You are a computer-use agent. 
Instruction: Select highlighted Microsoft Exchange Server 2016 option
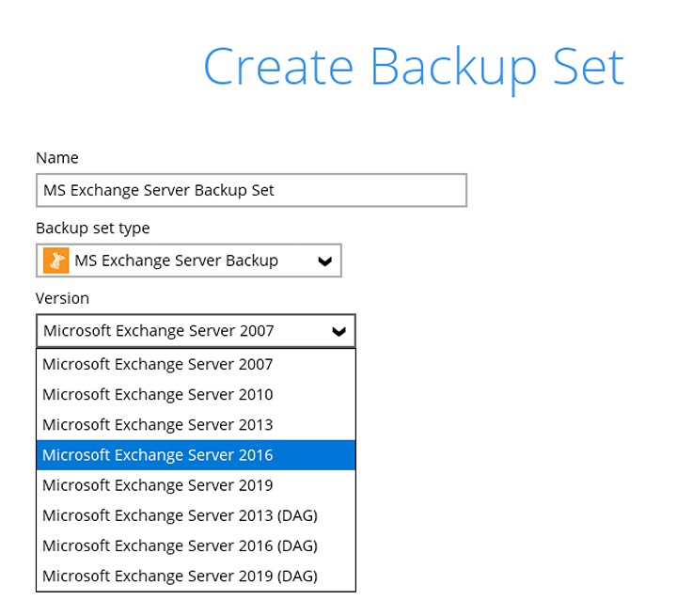point(158,455)
